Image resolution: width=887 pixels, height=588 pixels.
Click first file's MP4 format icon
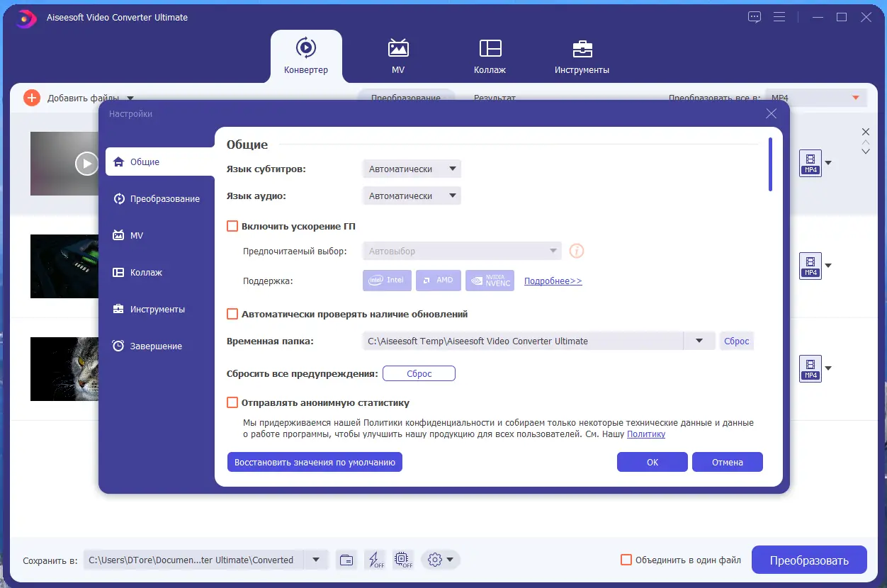[810, 163]
